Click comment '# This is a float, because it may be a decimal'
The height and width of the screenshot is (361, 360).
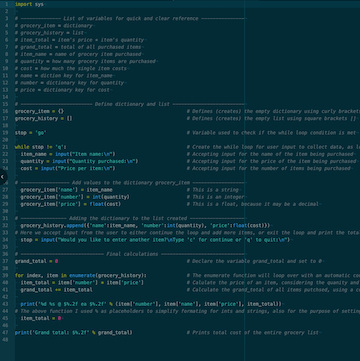[253, 204]
